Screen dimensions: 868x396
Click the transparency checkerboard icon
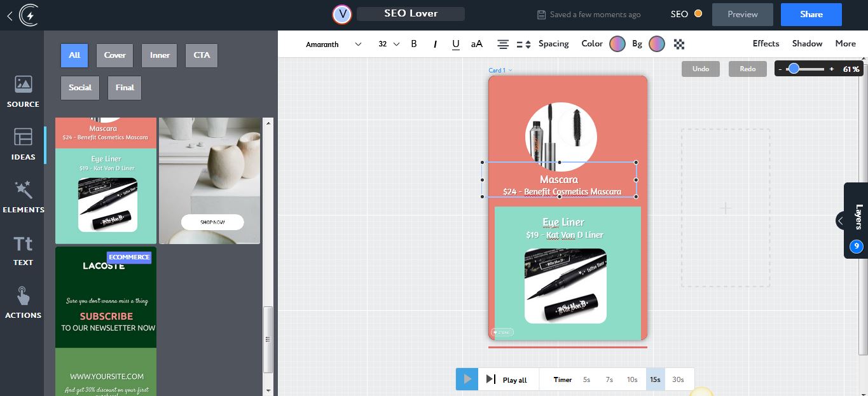click(x=679, y=44)
